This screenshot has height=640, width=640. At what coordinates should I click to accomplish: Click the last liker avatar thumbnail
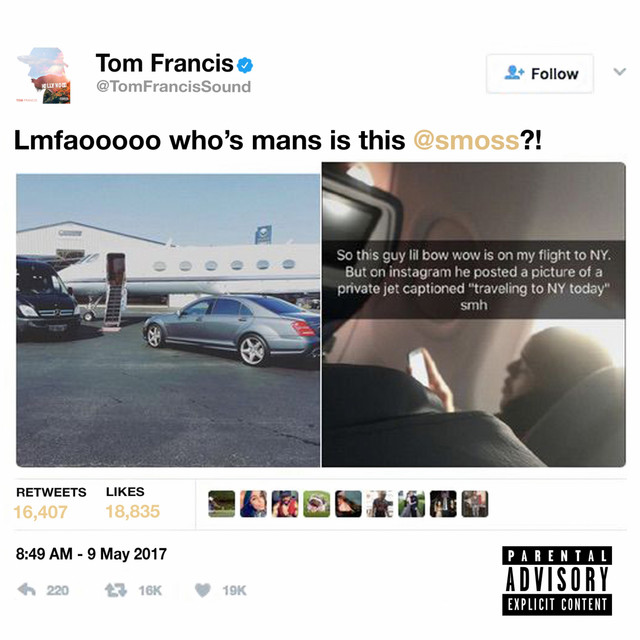click(x=475, y=504)
